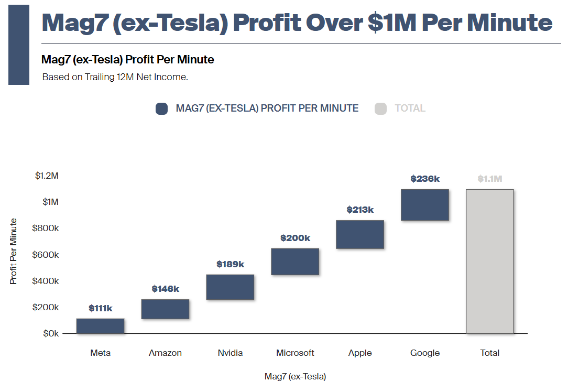
Task: Select the Apple waterfall bar
Action: 360,234
